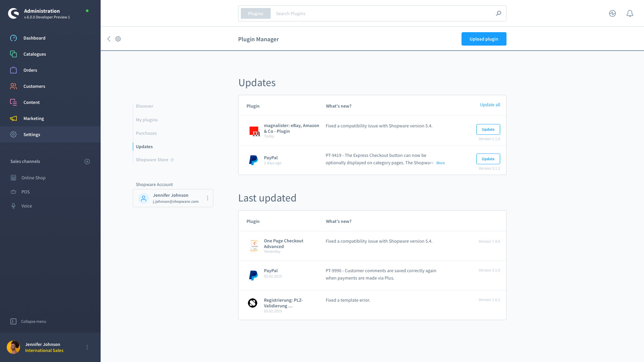Select Updates navigation item
The image size is (644, 362).
tap(144, 146)
